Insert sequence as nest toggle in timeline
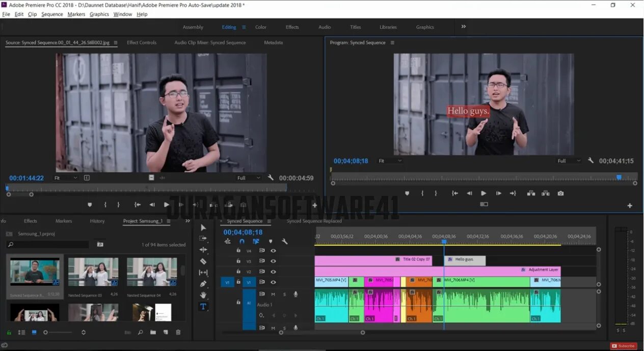 point(228,241)
